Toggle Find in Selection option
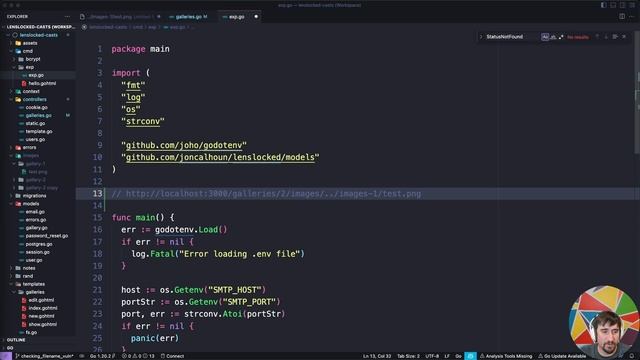This screenshot has width=640, height=360. 615,37
